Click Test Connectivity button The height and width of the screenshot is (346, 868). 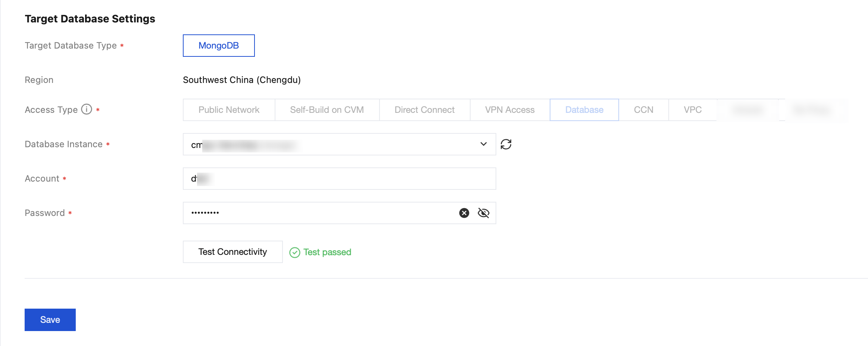pos(232,252)
